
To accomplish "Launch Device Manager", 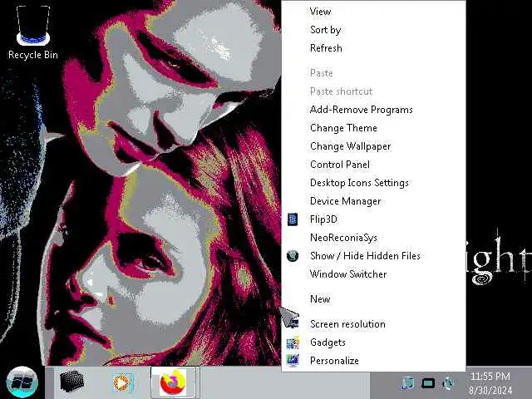I will click(373, 201).
